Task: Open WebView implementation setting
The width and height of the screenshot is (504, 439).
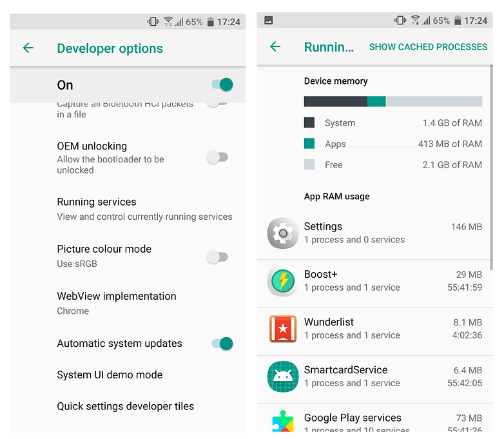Action: tap(128, 303)
